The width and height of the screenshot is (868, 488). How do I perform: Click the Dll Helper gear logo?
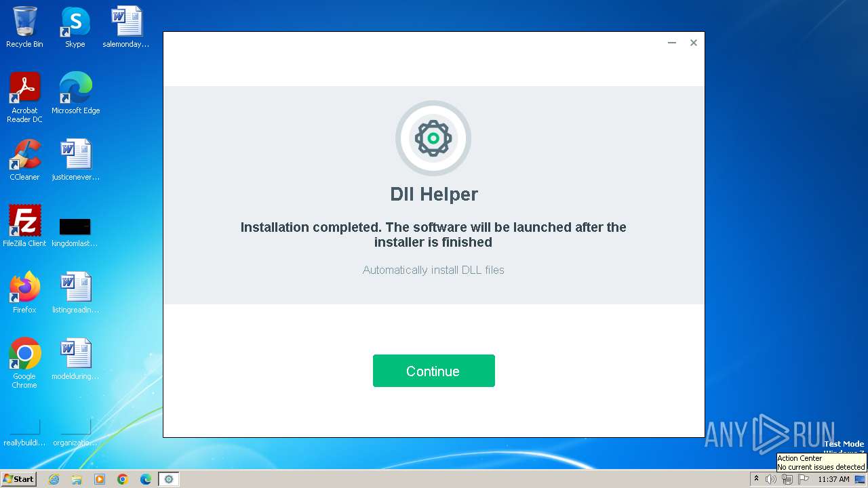433,138
